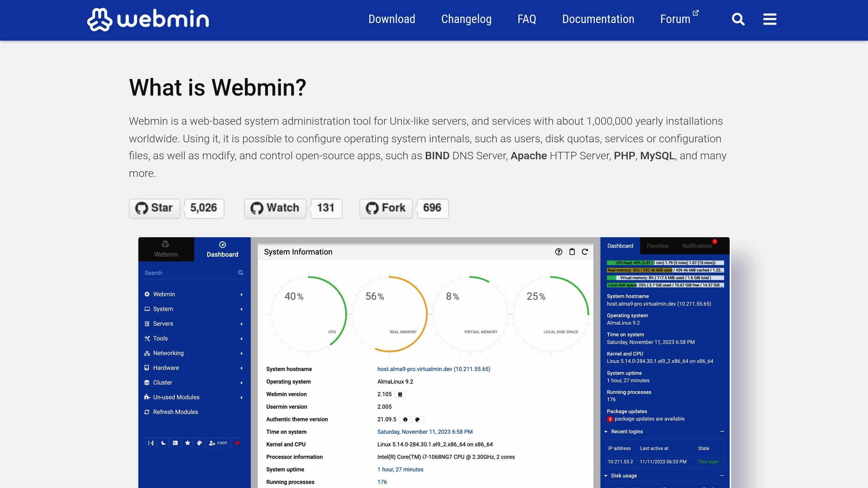Click the sidebar Search field
Image resolution: width=868 pixels, height=488 pixels.
(x=194, y=273)
